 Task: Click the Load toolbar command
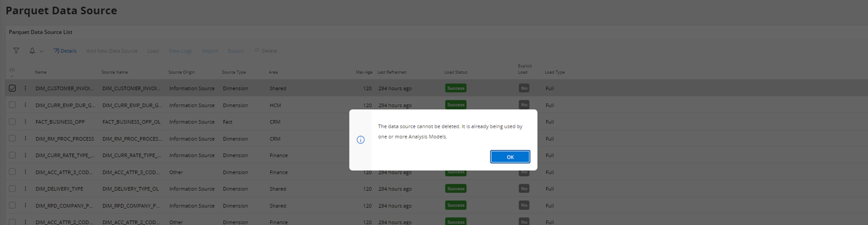click(x=153, y=51)
